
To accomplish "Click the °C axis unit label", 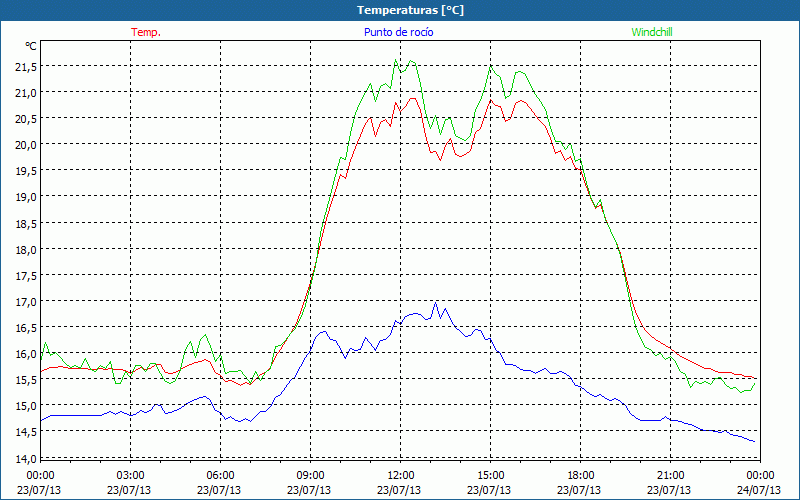I will [x=31, y=46].
